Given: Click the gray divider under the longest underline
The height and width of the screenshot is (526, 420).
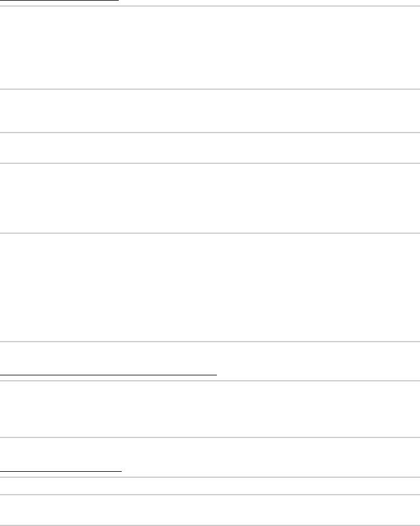Looking at the screenshot, I should click(210, 381).
